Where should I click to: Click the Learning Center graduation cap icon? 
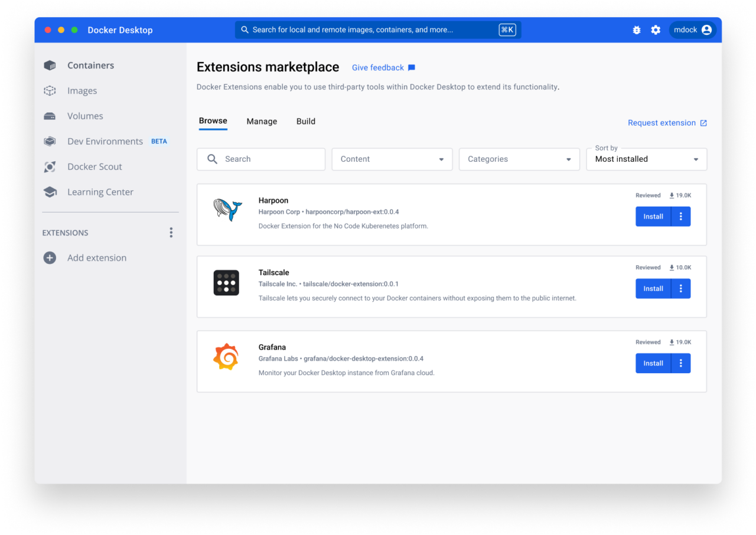(50, 193)
